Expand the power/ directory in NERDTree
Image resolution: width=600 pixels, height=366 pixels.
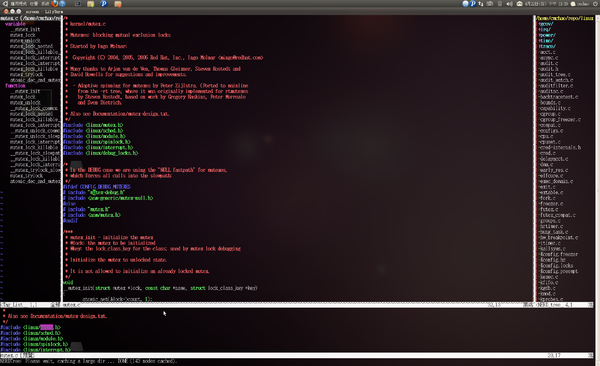pos(547,35)
